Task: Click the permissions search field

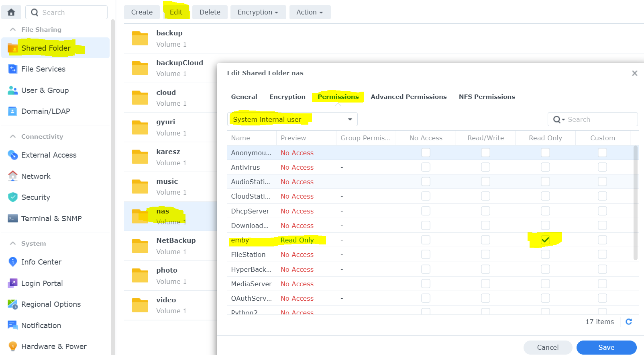Action: click(593, 119)
